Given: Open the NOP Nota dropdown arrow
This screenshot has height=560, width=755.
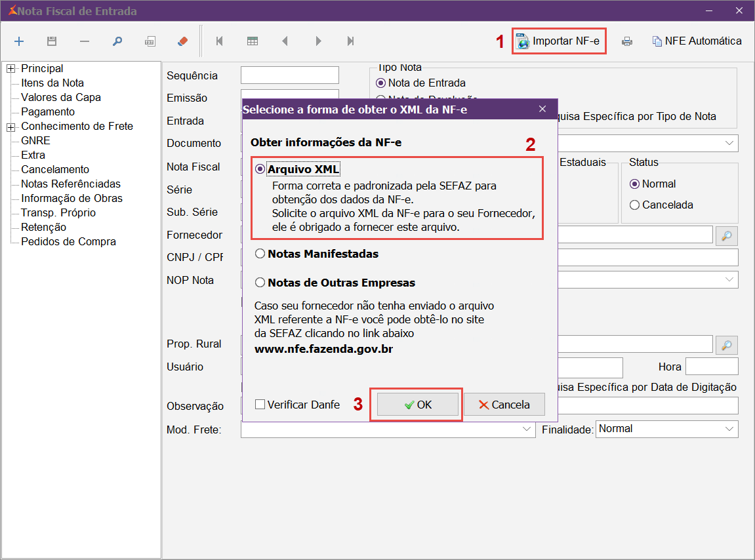Looking at the screenshot, I should (729, 280).
